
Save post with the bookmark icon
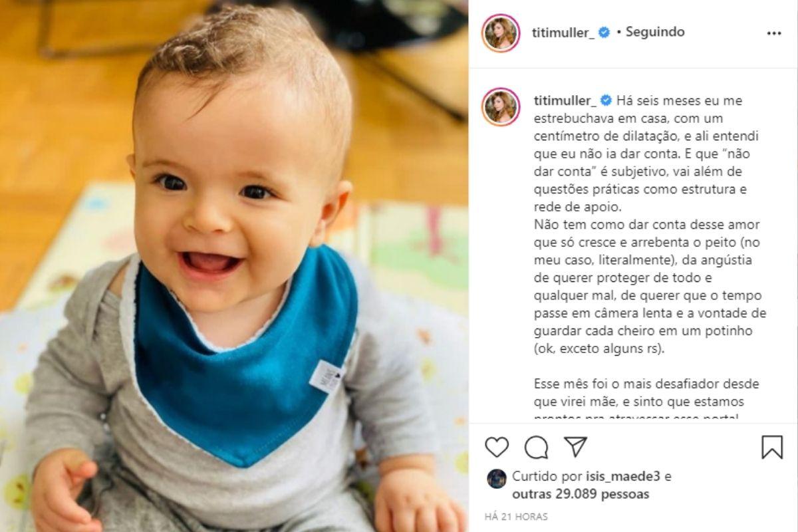pos(772,447)
